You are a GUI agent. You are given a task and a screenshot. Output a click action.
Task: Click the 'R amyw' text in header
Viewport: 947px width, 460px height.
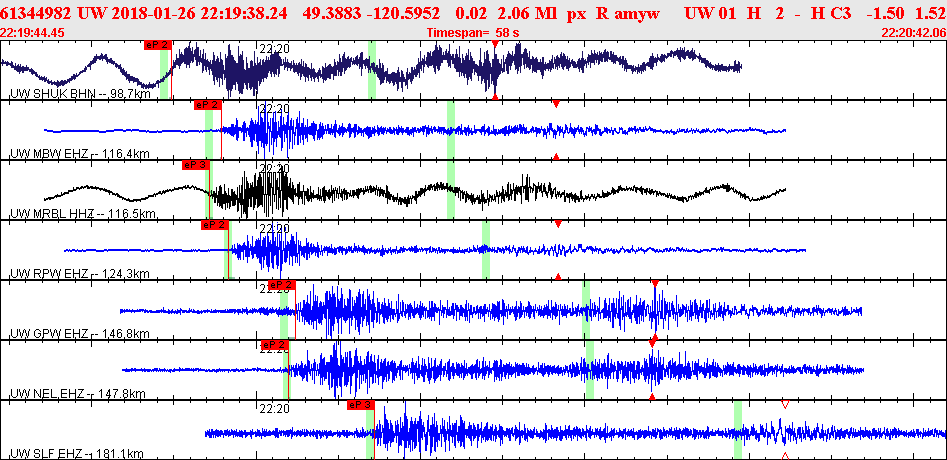click(x=628, y=12)
